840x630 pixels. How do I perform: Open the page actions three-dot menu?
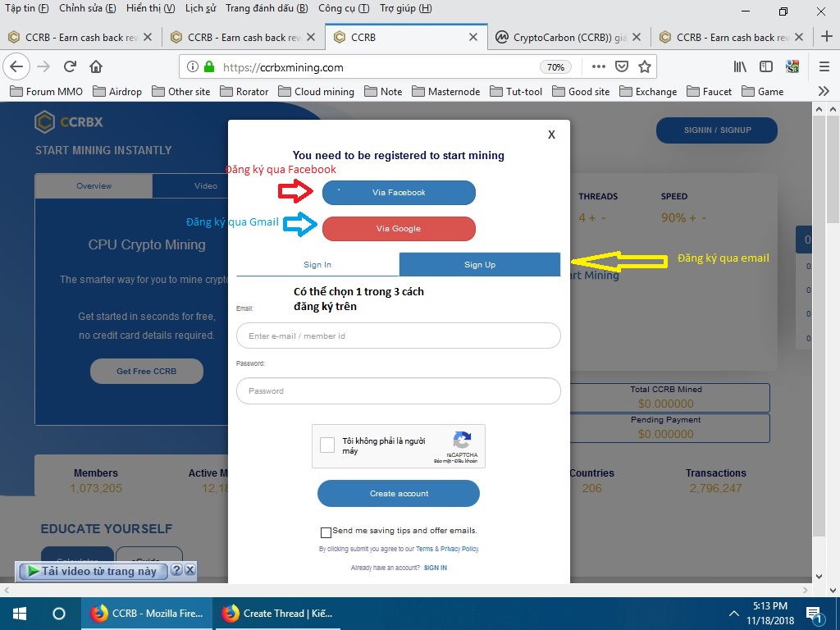point(598,66)
